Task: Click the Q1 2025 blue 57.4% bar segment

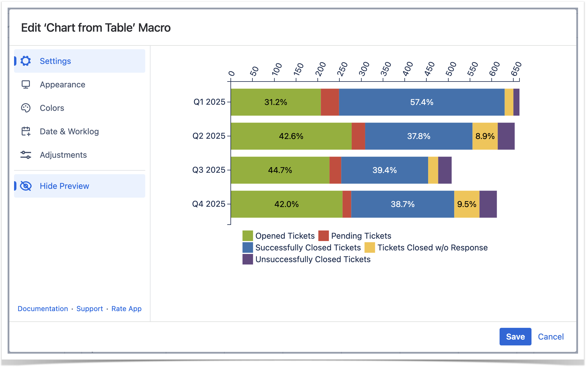Action: [x=421, y=102]
